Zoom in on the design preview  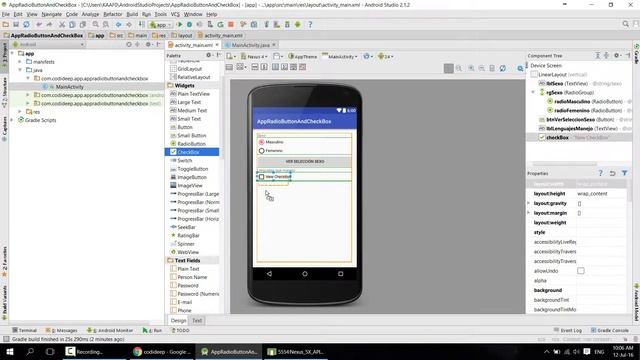pos(471,68)
